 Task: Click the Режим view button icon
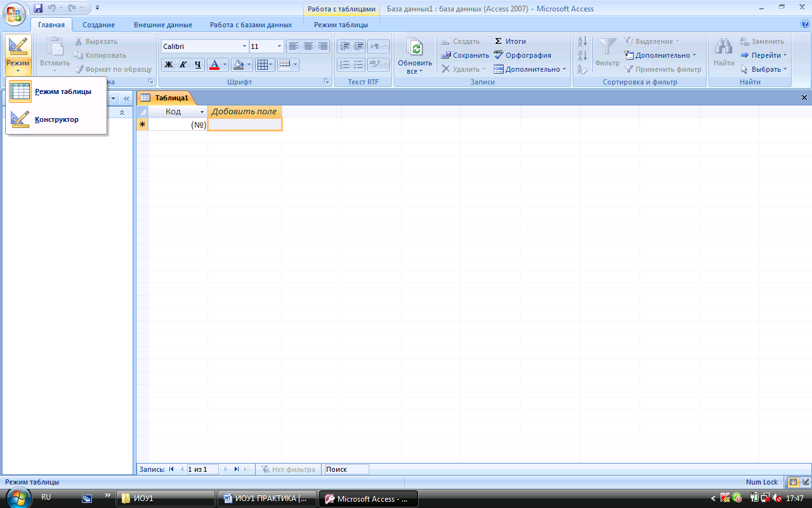18,47
